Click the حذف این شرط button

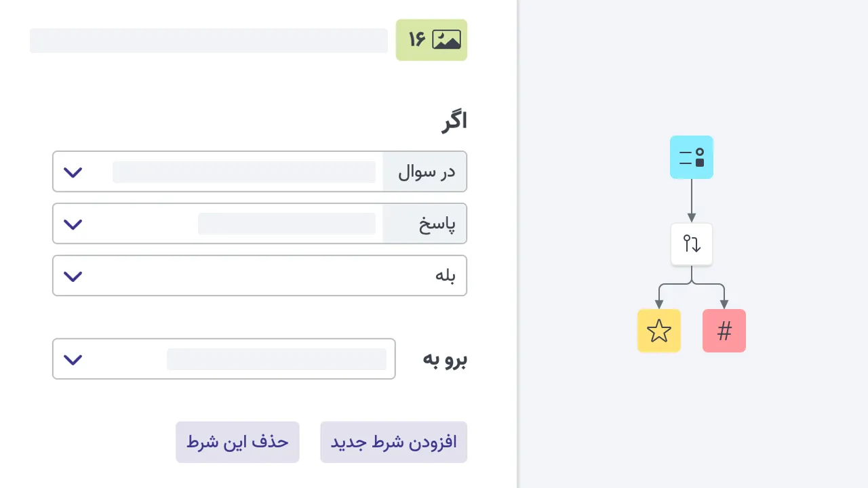[x=237, y=442]
